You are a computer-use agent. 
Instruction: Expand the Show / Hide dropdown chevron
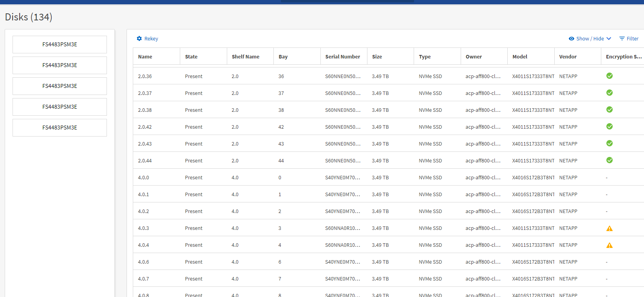pos(609,38)
